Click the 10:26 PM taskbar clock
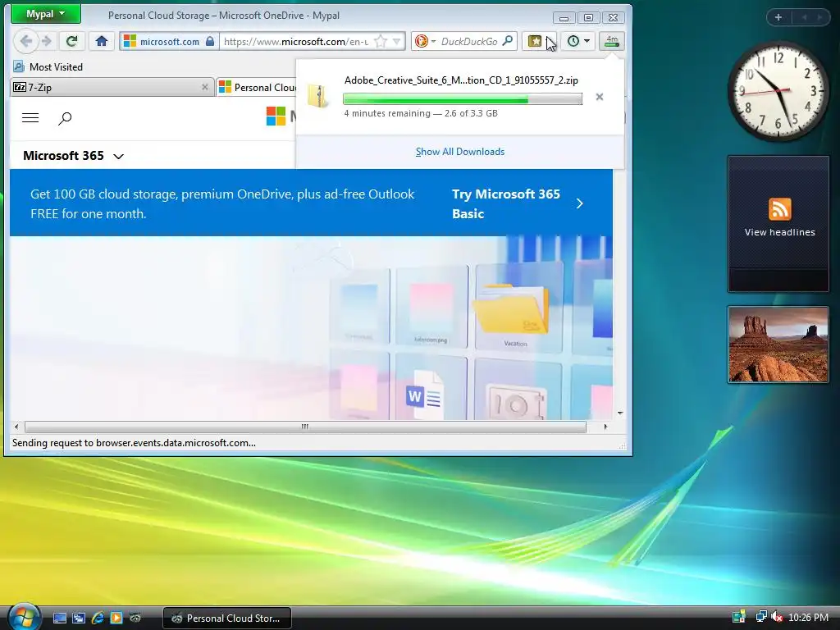Viewport: 840px width, 630px height. 808,618
